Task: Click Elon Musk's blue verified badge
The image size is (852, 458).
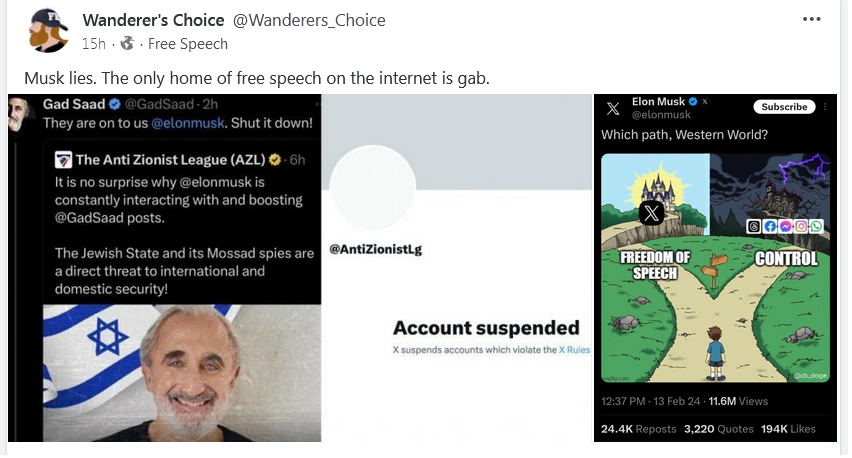Action: [x=693, y=102]
